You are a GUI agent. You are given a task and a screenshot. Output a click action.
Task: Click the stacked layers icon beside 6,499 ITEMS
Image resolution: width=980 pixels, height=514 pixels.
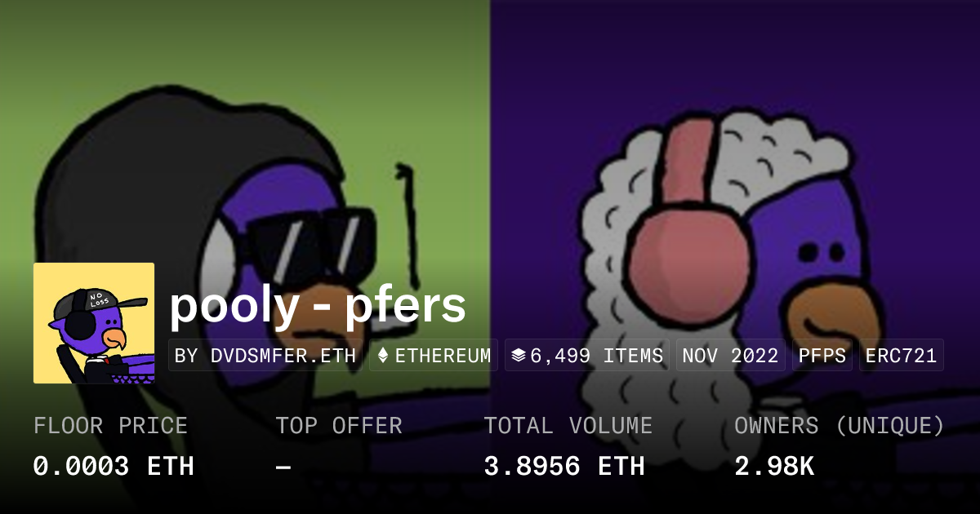click(x=518, y=356)
